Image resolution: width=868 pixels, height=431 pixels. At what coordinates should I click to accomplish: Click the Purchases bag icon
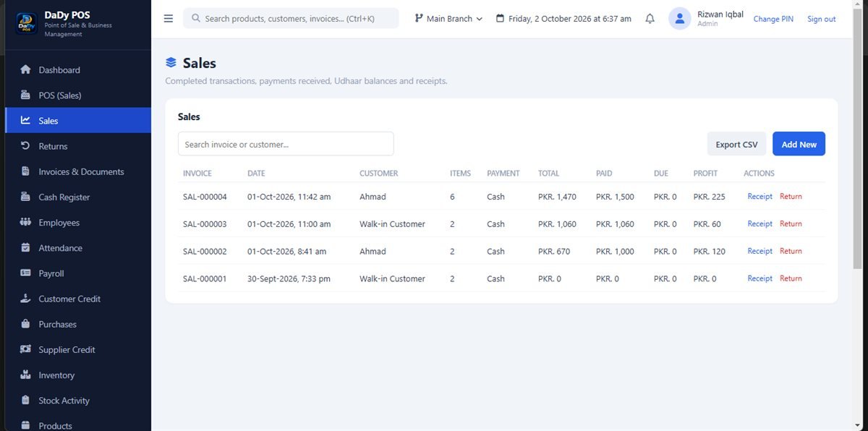(25, 324)
